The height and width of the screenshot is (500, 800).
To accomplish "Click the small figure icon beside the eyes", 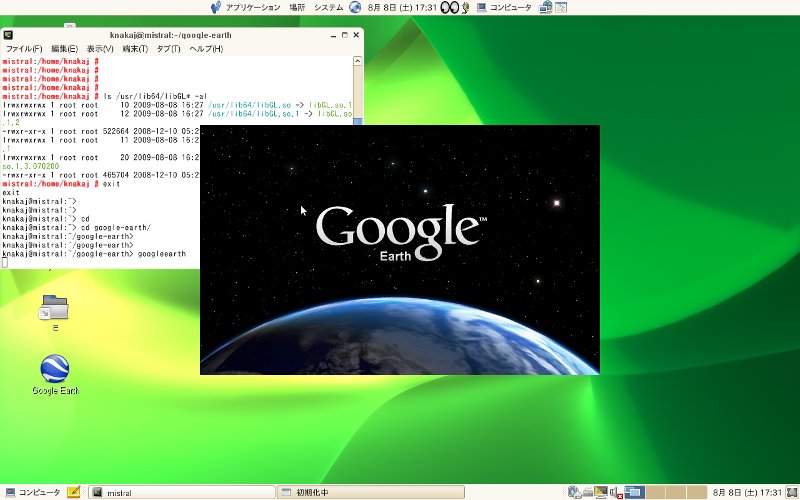I will tap(465, 7).
